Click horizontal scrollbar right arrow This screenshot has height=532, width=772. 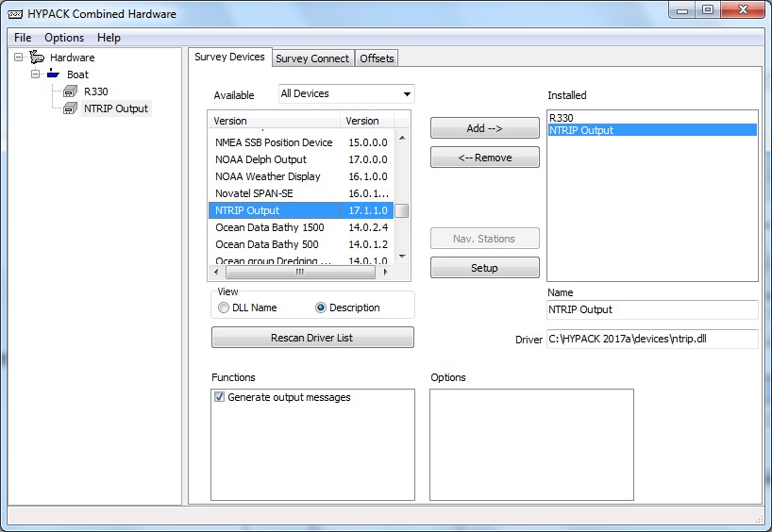click(385, 272)
